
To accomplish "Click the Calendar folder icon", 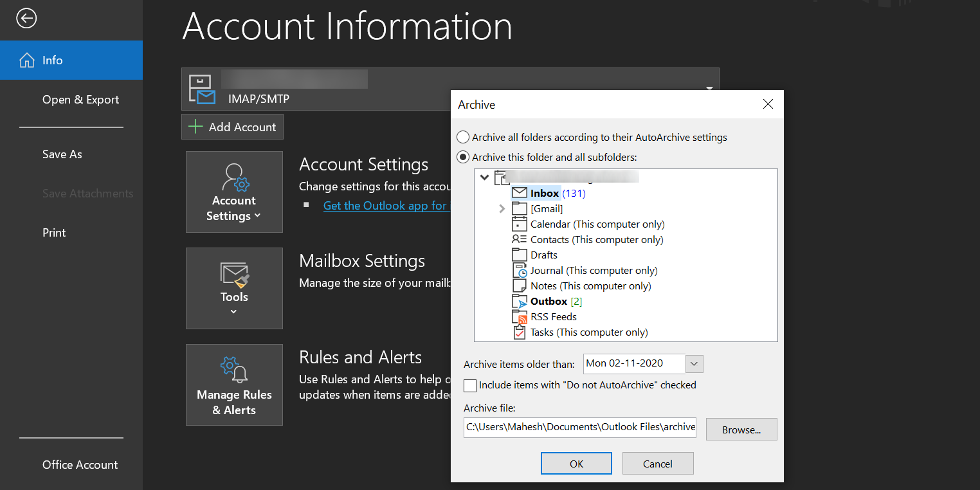I will coord(519,224).
